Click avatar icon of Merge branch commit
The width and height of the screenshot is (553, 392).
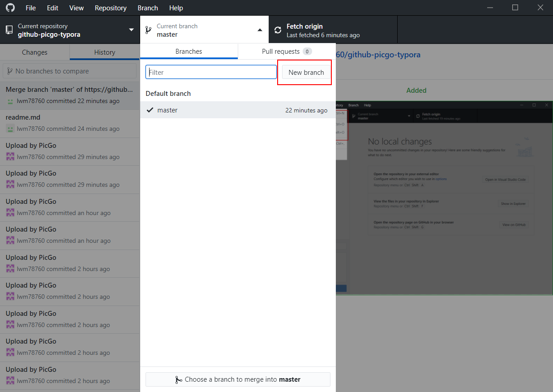coord(10,101)
